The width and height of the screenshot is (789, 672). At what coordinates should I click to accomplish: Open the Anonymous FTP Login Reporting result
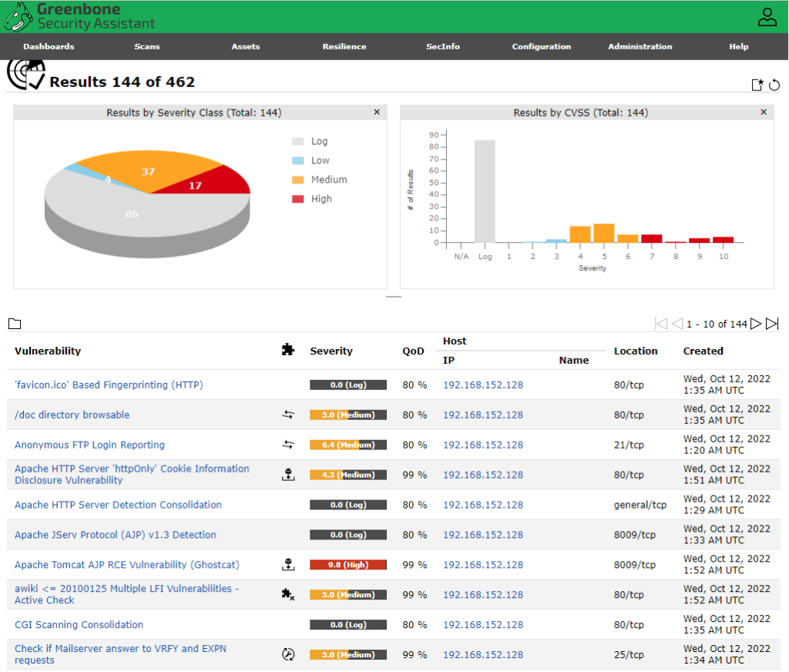click(89, 445)
